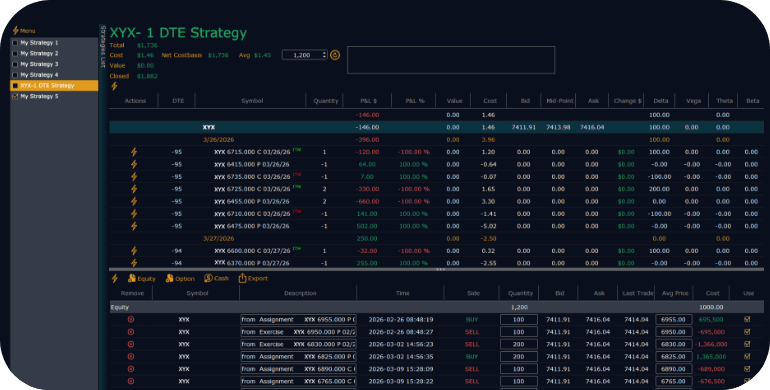Check the My Strategy 1 checkbox

click(15, 43)
